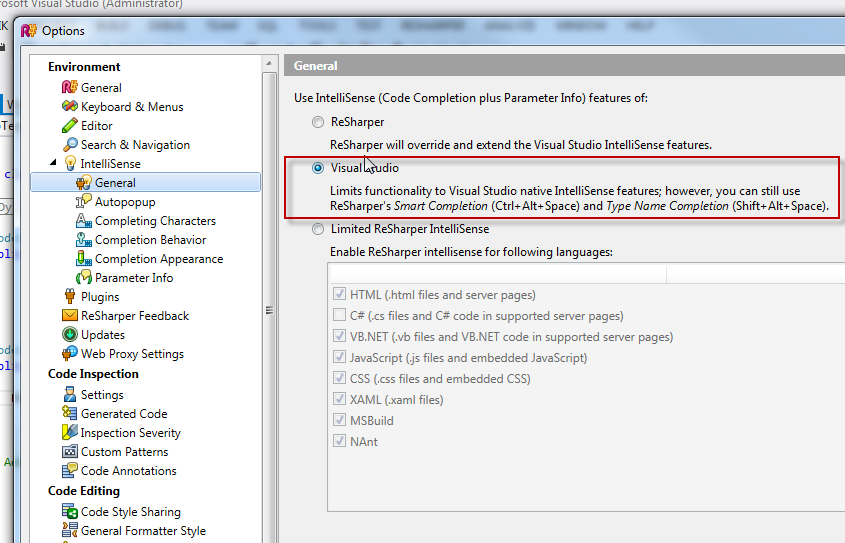
Task: Open Search & Navigation settings
Action: click(135, 144)
